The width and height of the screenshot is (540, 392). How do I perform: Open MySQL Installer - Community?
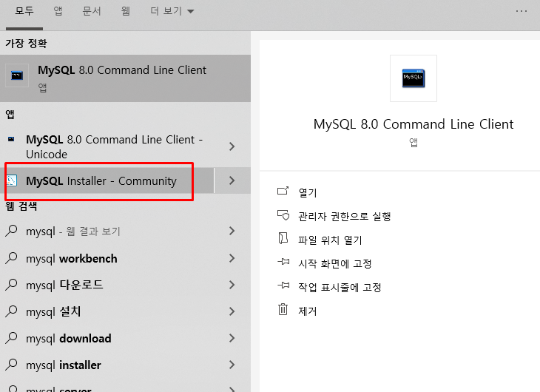coord(107,181)
